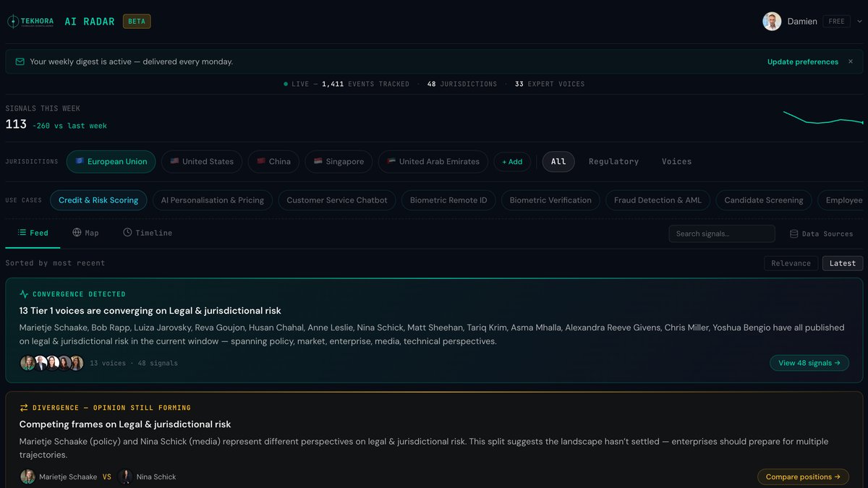Click the stacked voice avatars in the convergence card
This screenshot has width=868, height=488.
(x=51, y=363)
